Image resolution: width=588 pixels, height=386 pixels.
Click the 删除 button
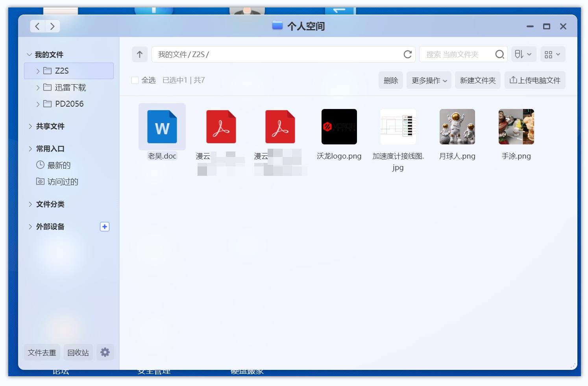coord(390,80)
